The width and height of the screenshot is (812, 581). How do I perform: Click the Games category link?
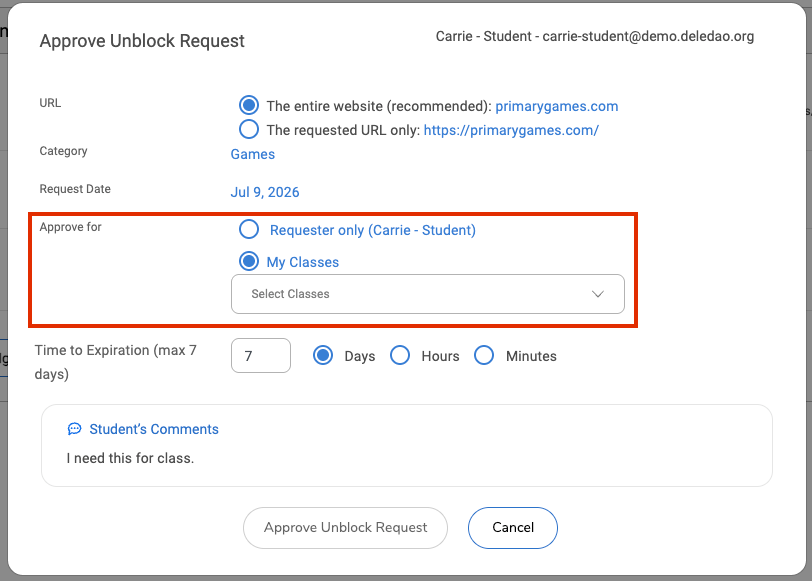pyautogui.click(x=253, y=154)
